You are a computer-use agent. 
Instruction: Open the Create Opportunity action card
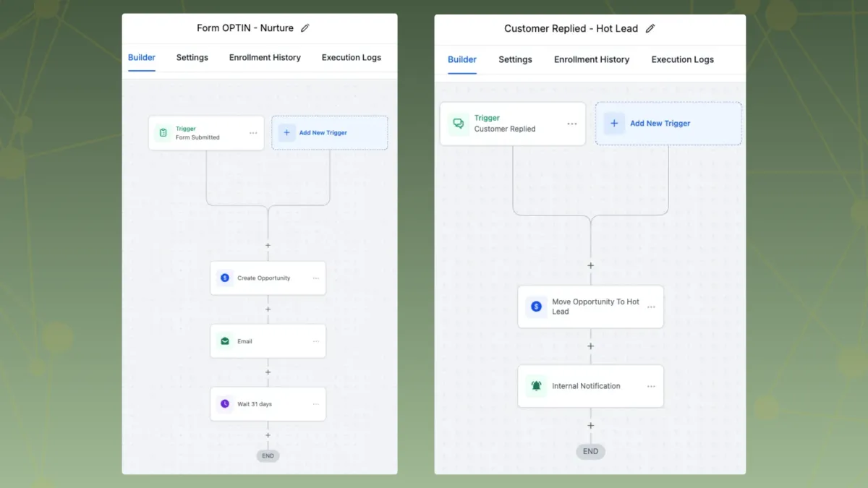point(268,278)
